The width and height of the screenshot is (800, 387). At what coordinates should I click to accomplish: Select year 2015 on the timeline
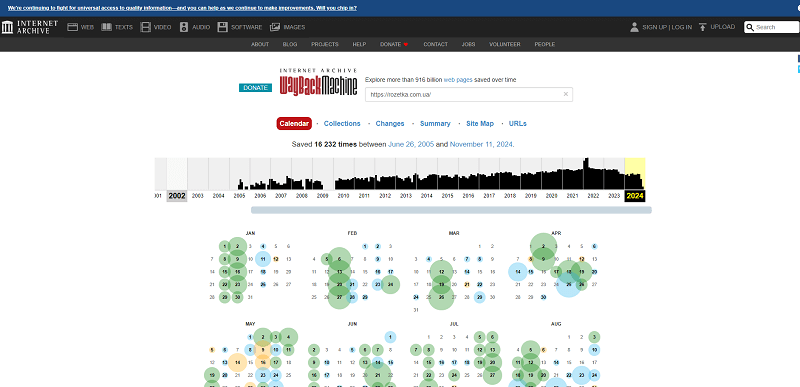point(447,196)
